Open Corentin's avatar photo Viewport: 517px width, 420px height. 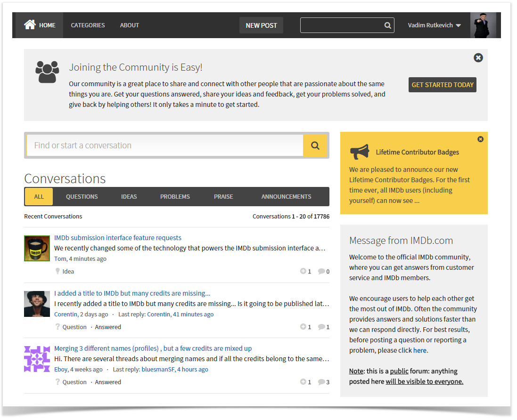37,304
